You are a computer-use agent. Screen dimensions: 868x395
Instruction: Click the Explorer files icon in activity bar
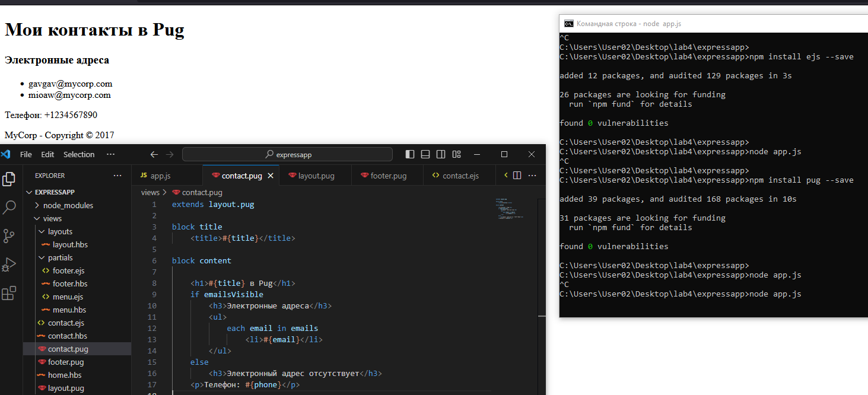[9, 179]
